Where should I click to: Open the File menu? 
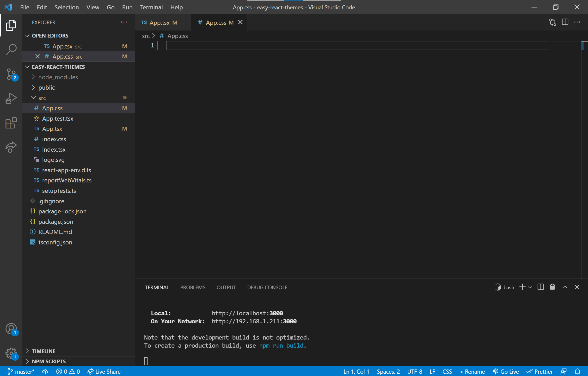[x=25, y=7]
